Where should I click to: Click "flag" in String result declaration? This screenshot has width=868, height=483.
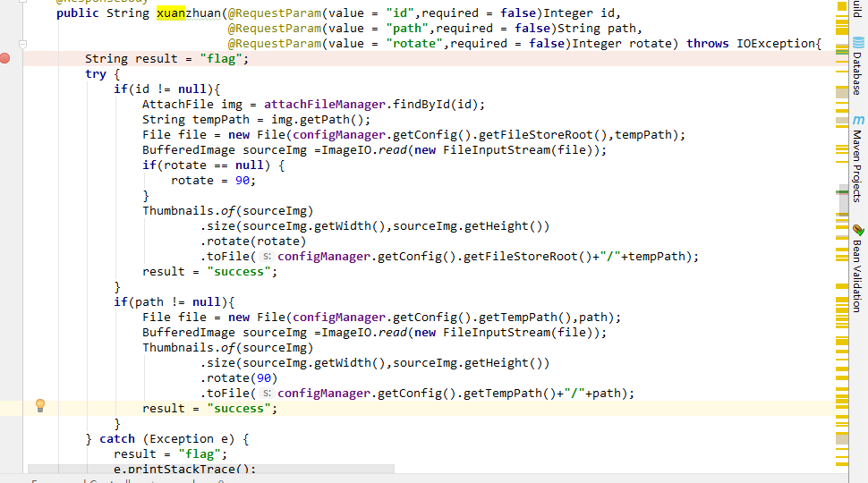pyautogui.click(x=221, y=59)
